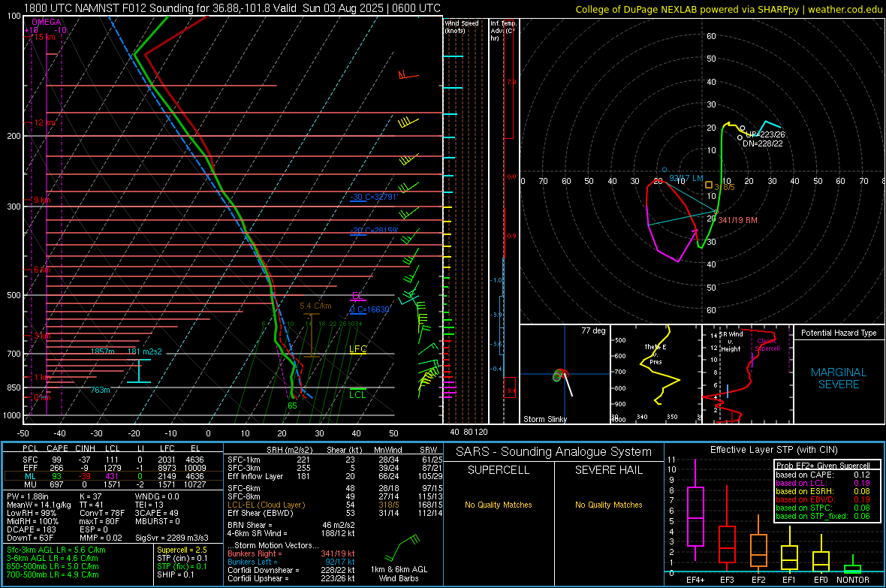Select the highlighted ML parcel row
This screenshot has width=886, height=588.
(113, 476)
